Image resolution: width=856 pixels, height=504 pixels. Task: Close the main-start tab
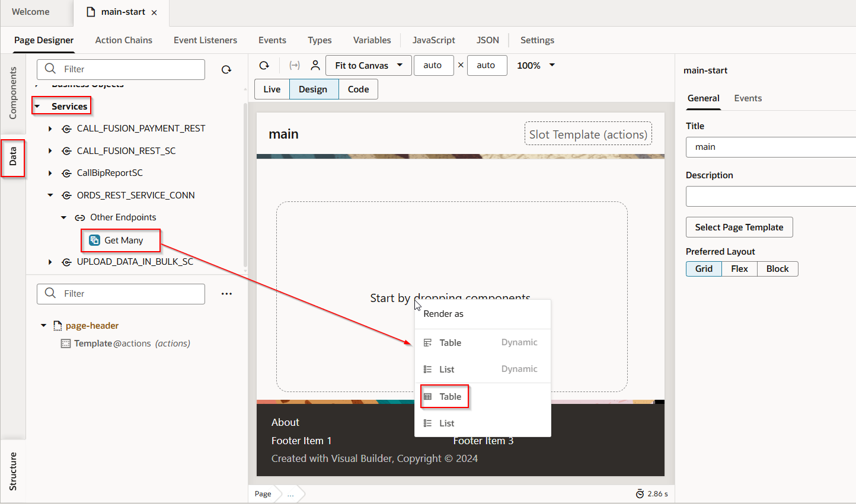(154, 12)
